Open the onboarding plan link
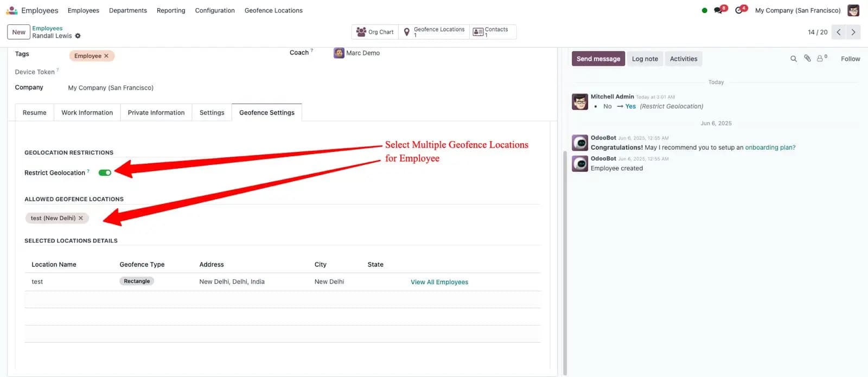Viewport: 868px width, 377px height. pyautogui.click(x=770, y=148)
